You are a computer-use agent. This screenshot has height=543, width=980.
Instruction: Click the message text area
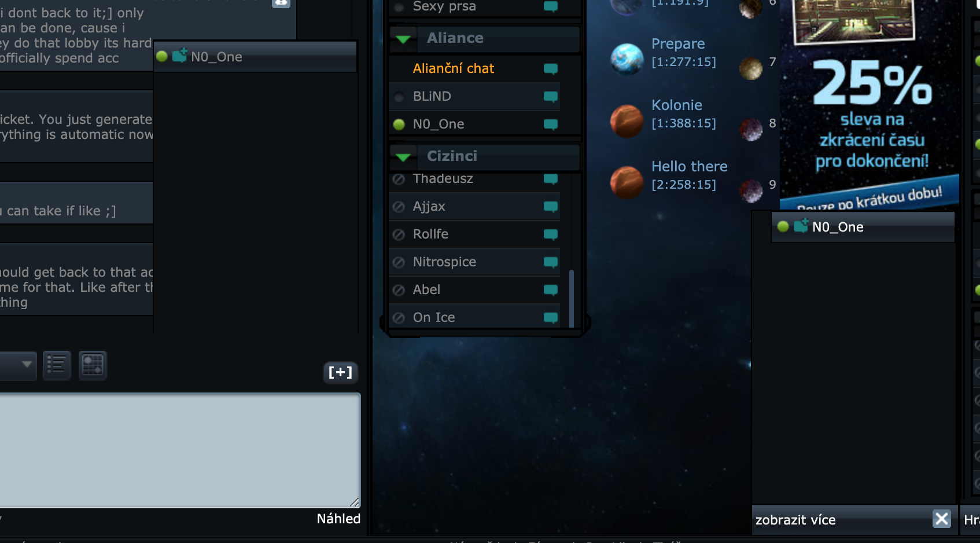(180, 450)
